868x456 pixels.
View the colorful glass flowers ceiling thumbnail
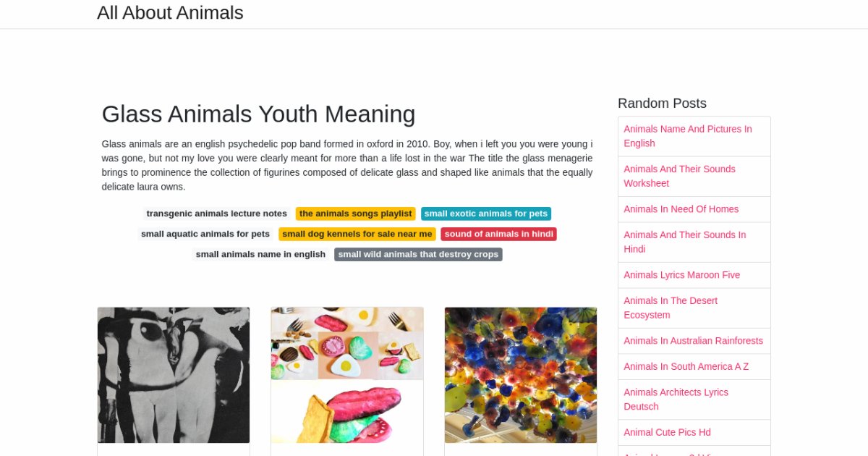(x=521, y=375)
